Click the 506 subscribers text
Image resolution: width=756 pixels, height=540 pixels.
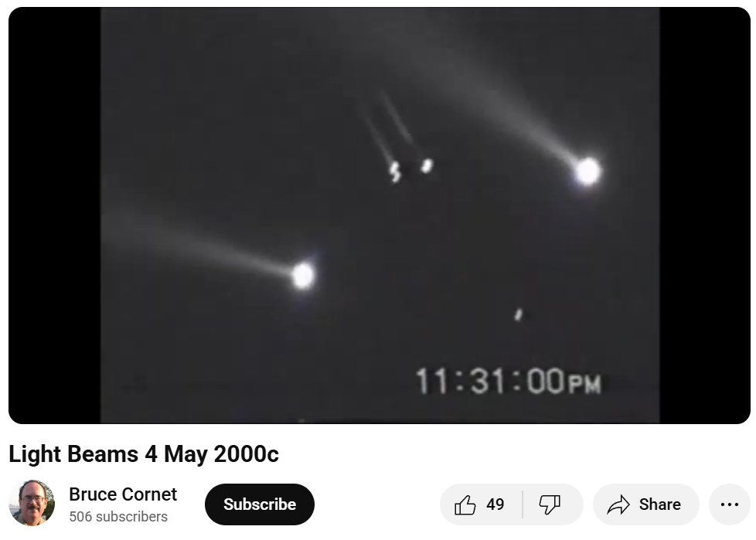coord(118,517)
